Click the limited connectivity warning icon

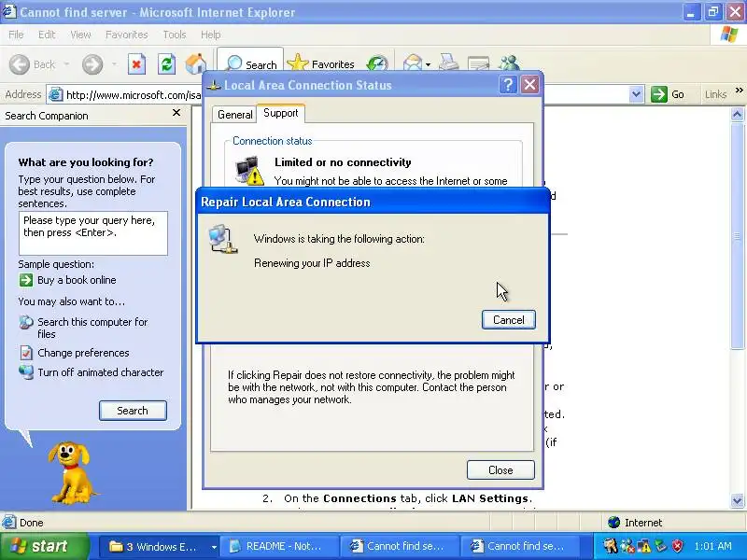(249, 171)
